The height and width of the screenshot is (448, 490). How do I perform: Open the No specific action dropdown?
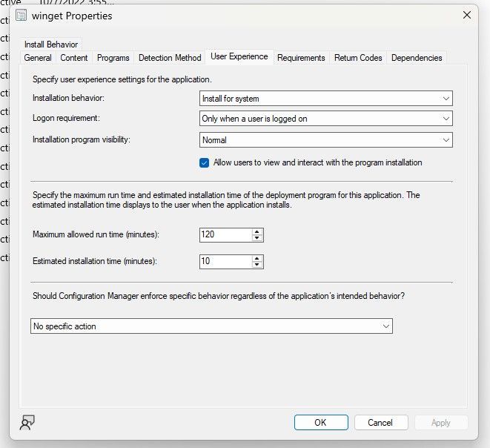[x=211, y=326]
